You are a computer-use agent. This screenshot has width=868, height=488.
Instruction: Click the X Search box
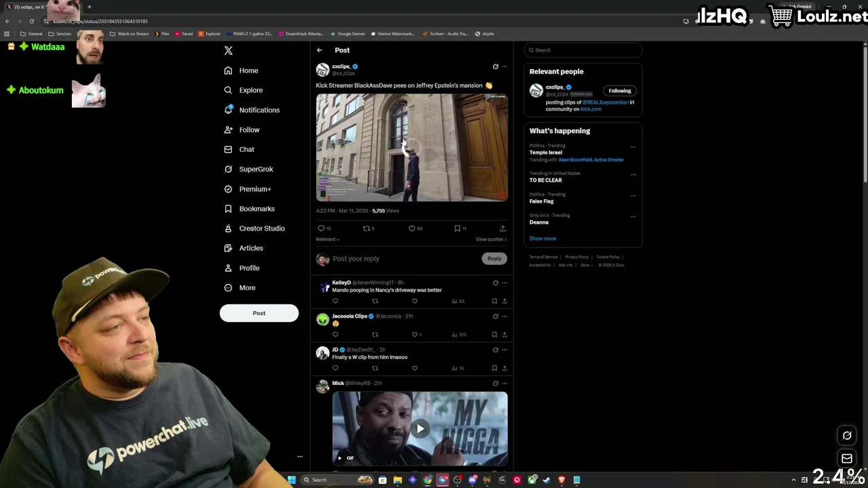click(x=583, y=50)
